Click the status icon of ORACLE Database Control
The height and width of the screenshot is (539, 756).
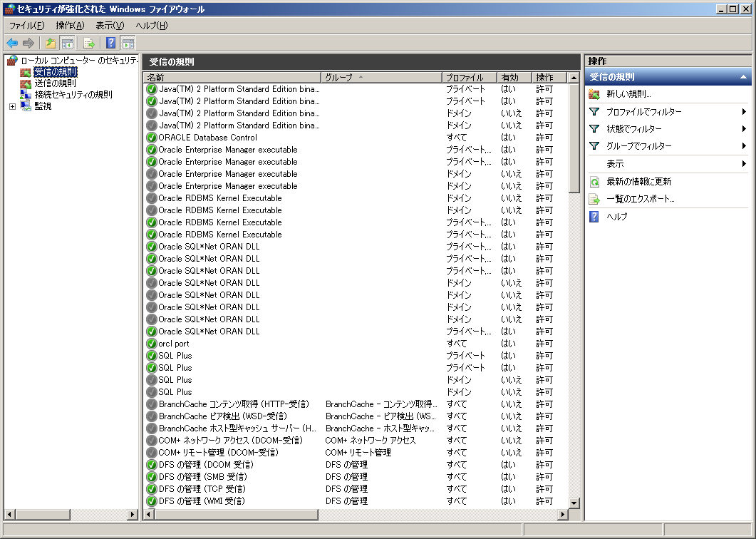pos(152,138)
